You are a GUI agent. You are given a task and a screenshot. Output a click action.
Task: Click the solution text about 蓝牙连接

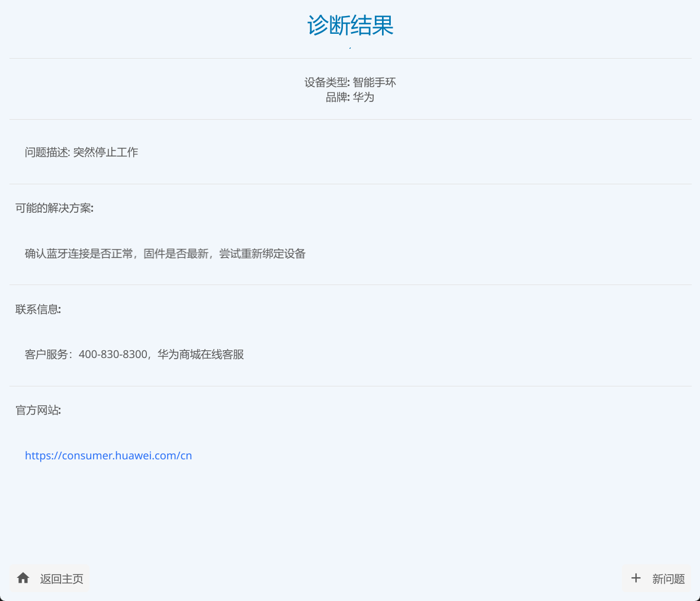tap(165, 254)
